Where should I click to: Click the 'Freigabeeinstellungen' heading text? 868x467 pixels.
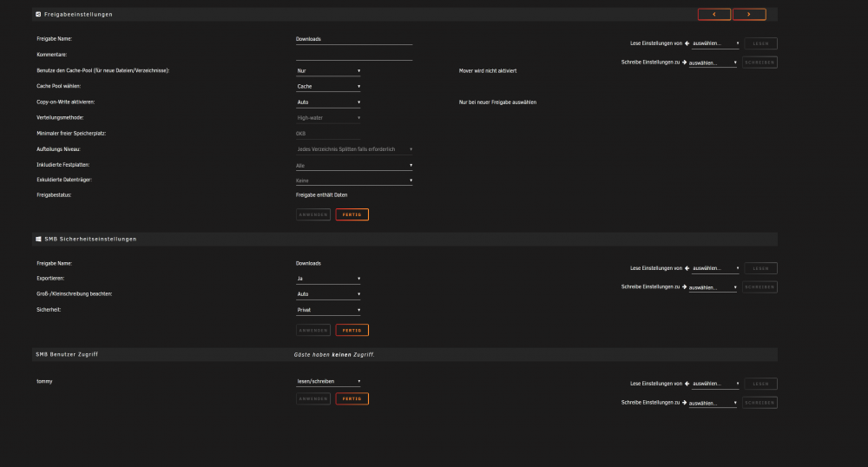point(78,15)
